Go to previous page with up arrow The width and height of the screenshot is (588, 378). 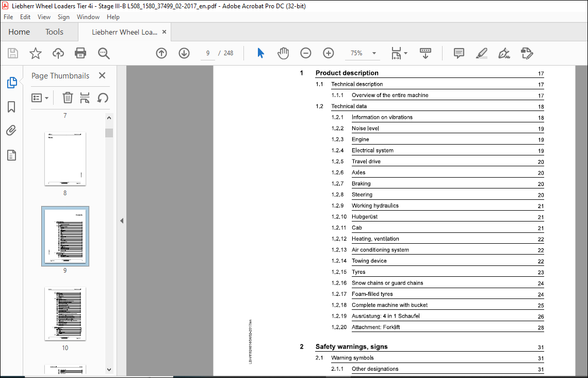pos(161,53)
